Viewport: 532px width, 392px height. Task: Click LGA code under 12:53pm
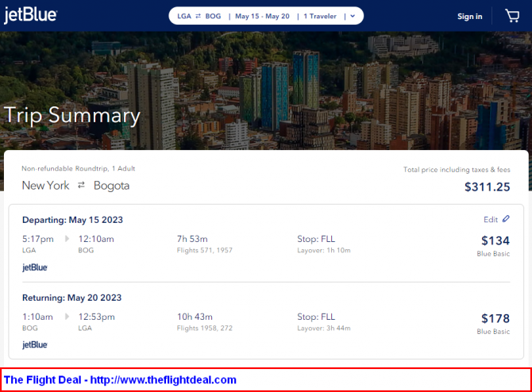(x=85, y=328)
